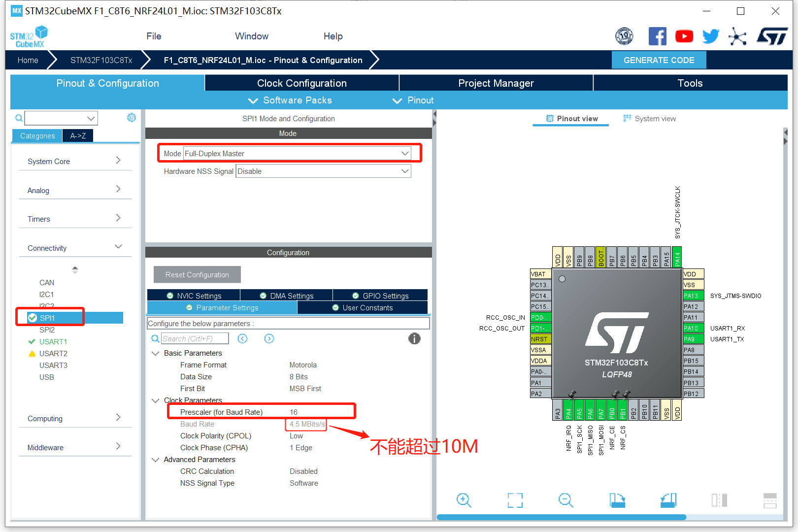Click the best-fit pinout view icon
This screenshot has width=798, height=532.
pyautogui.click(x=515, y=500)
